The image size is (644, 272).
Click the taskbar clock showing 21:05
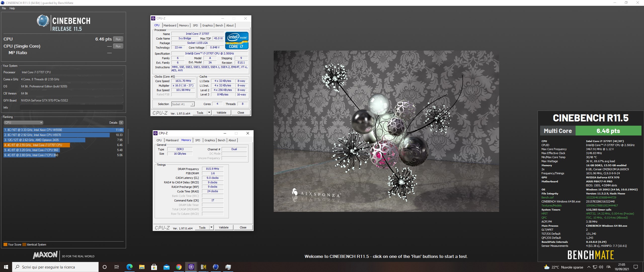[622, 267]
